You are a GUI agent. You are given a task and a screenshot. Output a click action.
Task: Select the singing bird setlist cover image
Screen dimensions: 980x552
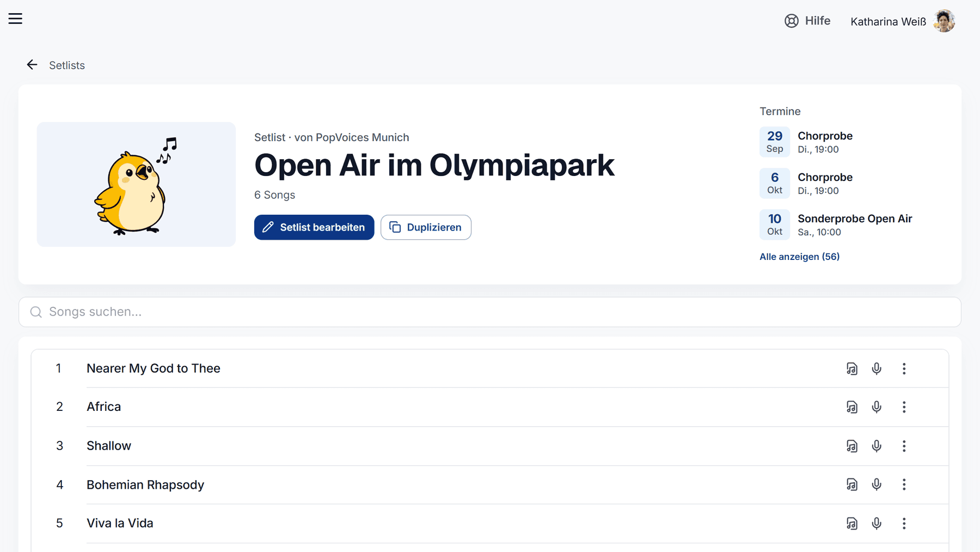(136, 184)
